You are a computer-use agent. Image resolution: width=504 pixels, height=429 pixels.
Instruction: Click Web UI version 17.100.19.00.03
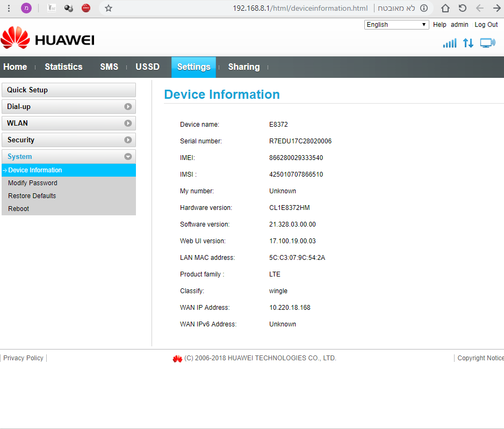[x=292, y=241]
